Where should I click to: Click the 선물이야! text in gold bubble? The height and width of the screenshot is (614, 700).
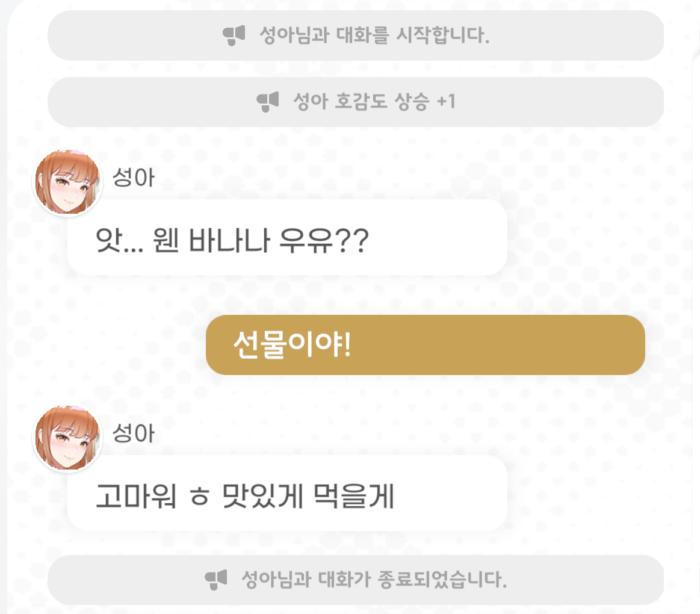coord(293,345)
